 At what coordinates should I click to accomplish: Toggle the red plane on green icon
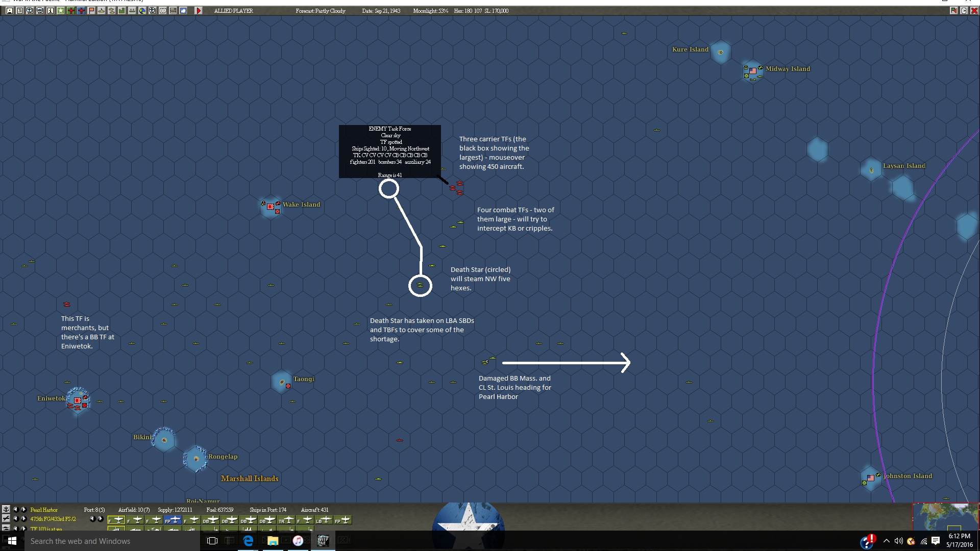[x=71, y=11]
